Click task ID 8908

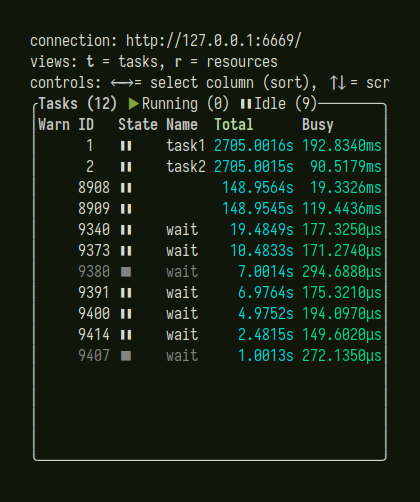(94, 188)
